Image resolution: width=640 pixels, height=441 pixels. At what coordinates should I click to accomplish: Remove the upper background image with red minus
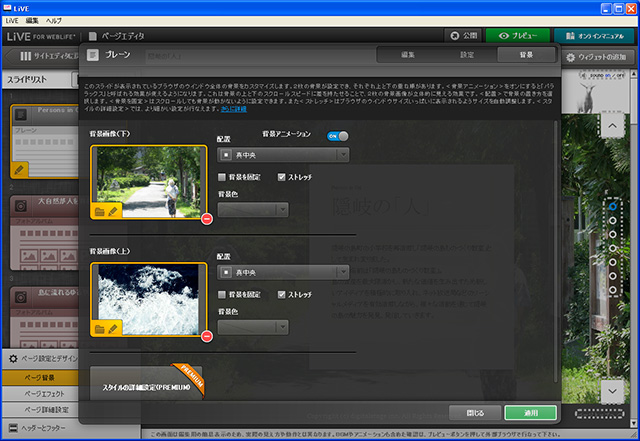pos(207,336)
